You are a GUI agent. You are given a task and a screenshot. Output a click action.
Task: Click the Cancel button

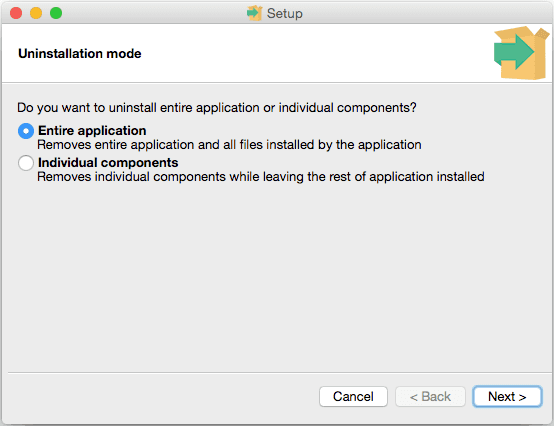coord(353,396)
